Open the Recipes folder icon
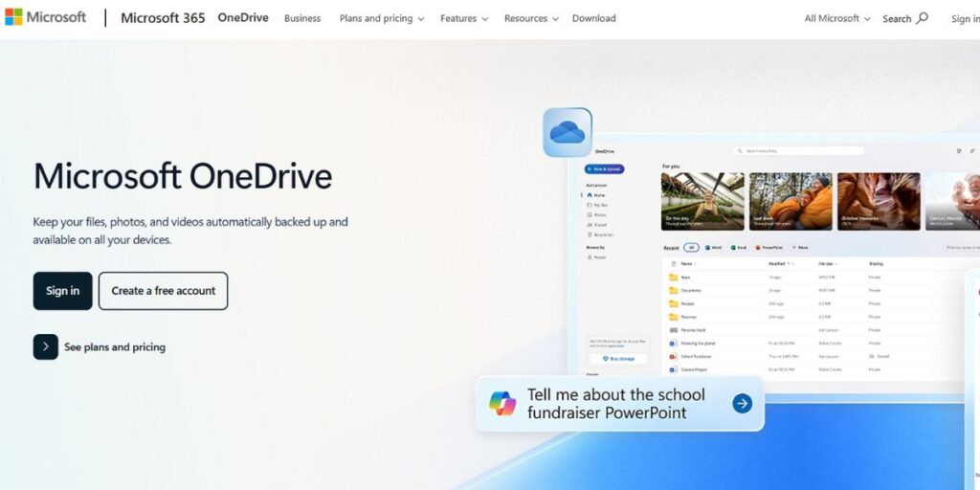The width and height of the screenshot is (980, 490). point(673,303)
